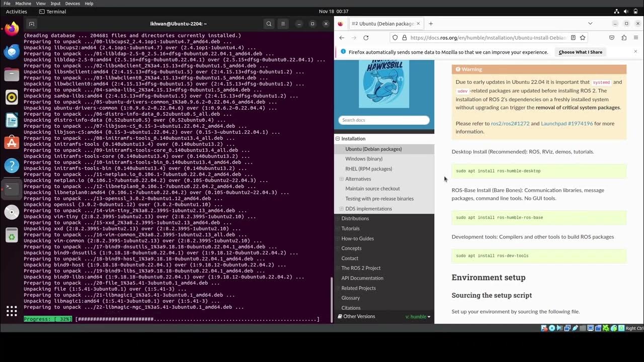Click the Search docs field
Image resolution: width=644 pixels, height=362 pixels.
pyautogui.click(x=384, y=120)
